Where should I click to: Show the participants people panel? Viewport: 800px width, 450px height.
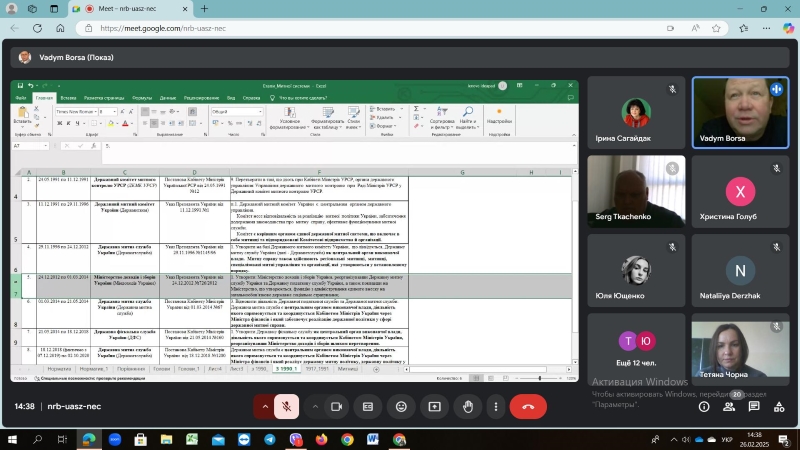[x=729, y=407]
